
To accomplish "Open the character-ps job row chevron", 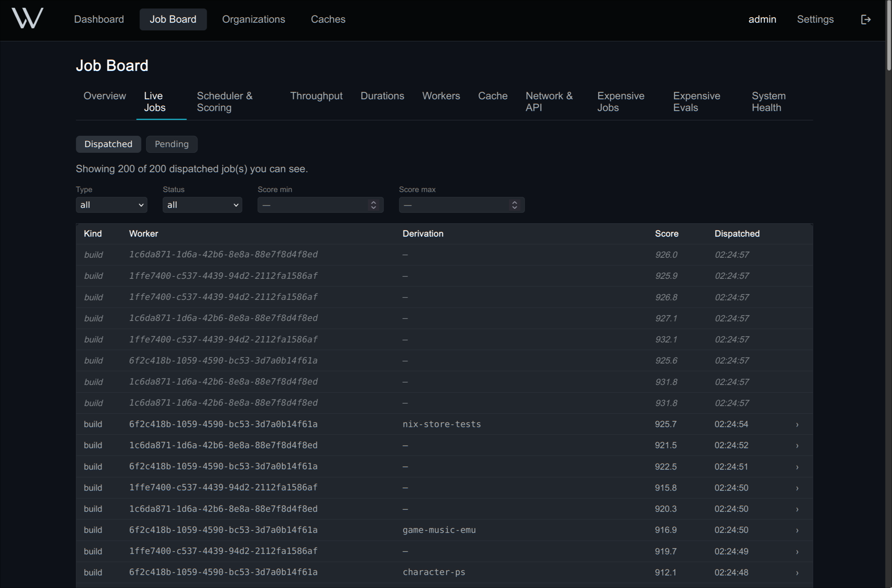I will 797,573.
